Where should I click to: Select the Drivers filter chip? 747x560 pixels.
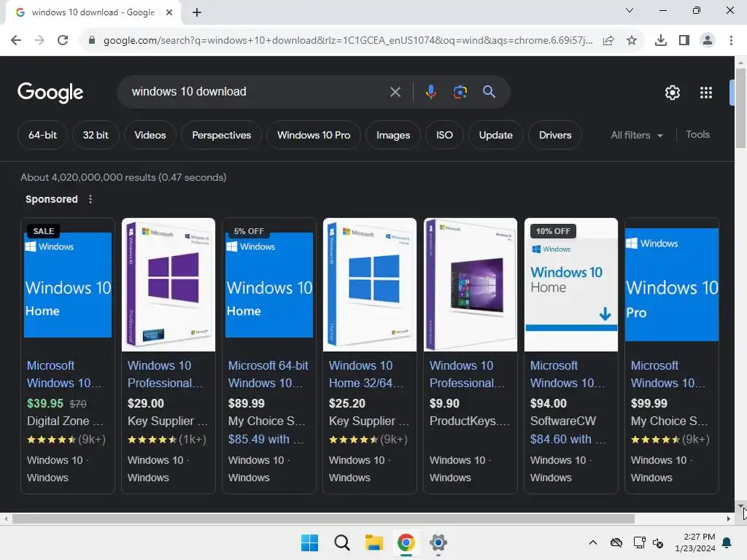pos(555,135)
